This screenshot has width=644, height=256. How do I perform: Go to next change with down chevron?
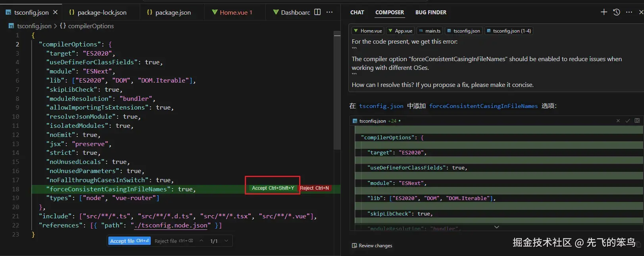pos(226,241)
